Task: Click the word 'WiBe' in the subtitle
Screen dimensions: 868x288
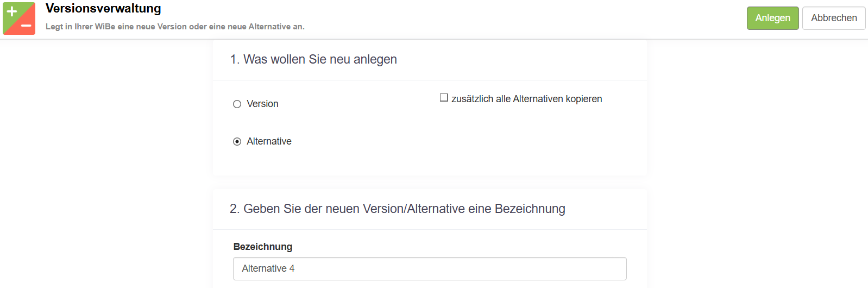Action: (105, 27)
